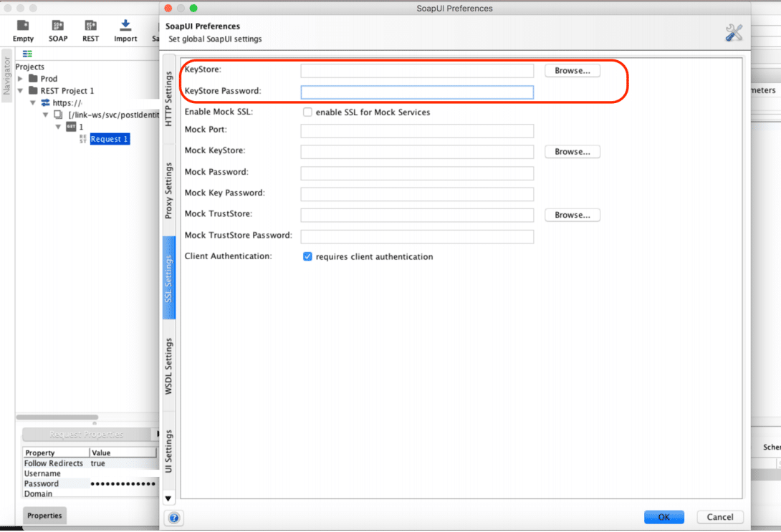The width and height of the screenshot is (781, 532).
Task: Click the tools icon in preferences header
Action: click(x=734, y=33)
